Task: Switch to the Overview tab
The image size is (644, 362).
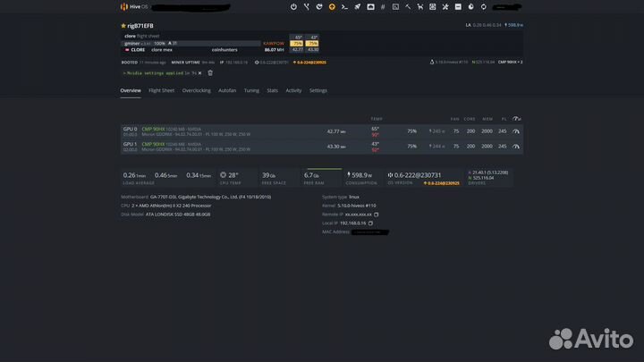Action: click(x=131, y=90)
